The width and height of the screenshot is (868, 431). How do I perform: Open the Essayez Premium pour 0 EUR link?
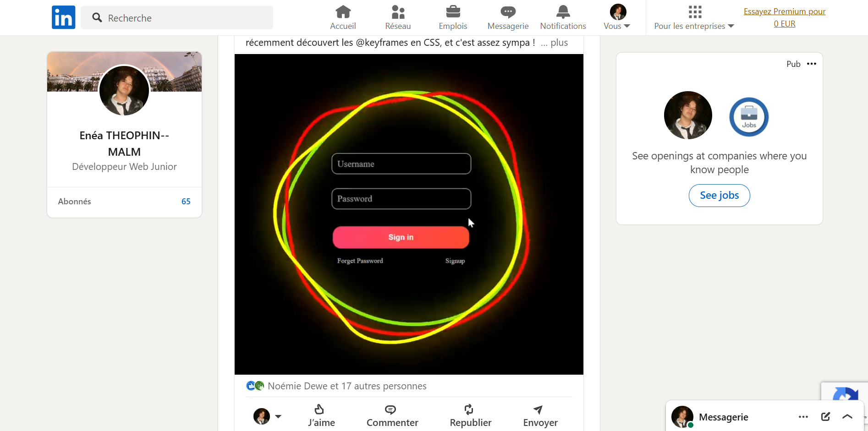tap(784, 17)
